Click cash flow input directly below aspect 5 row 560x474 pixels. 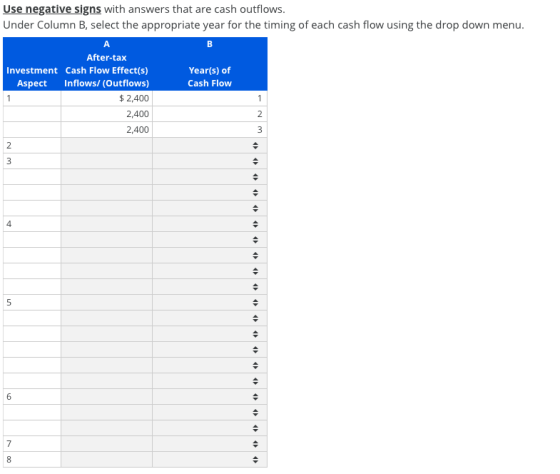click(x=107, y=318)
